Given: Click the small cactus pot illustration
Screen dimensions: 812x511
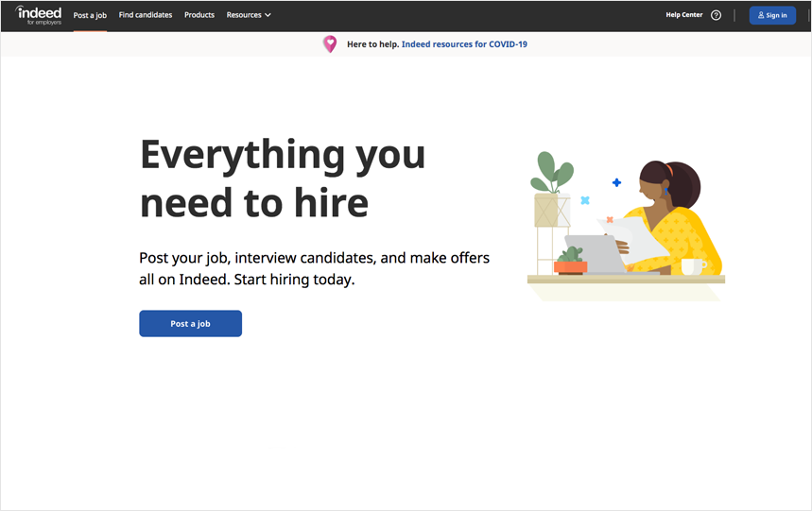Looking at the screenshot, I should point(570,260).
